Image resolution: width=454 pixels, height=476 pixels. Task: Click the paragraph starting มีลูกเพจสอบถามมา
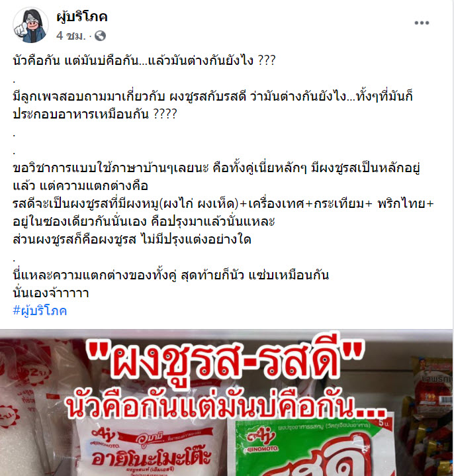point(212,105)
